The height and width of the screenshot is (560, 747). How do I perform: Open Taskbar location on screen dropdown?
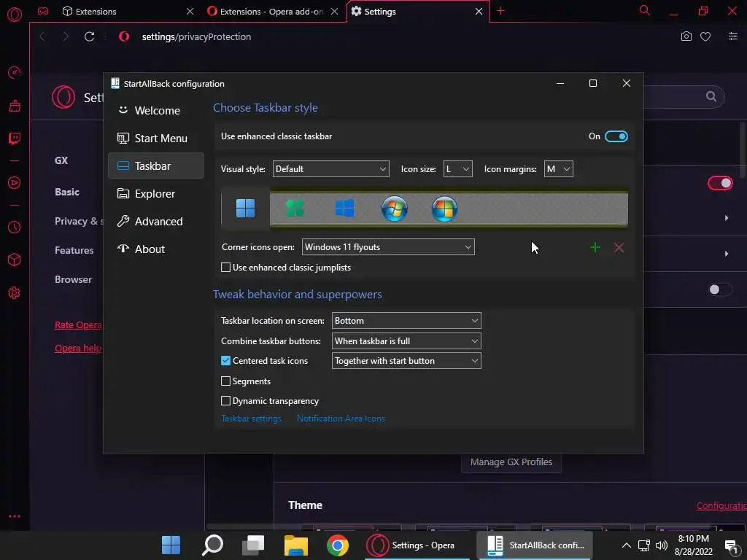click(406, 321)
